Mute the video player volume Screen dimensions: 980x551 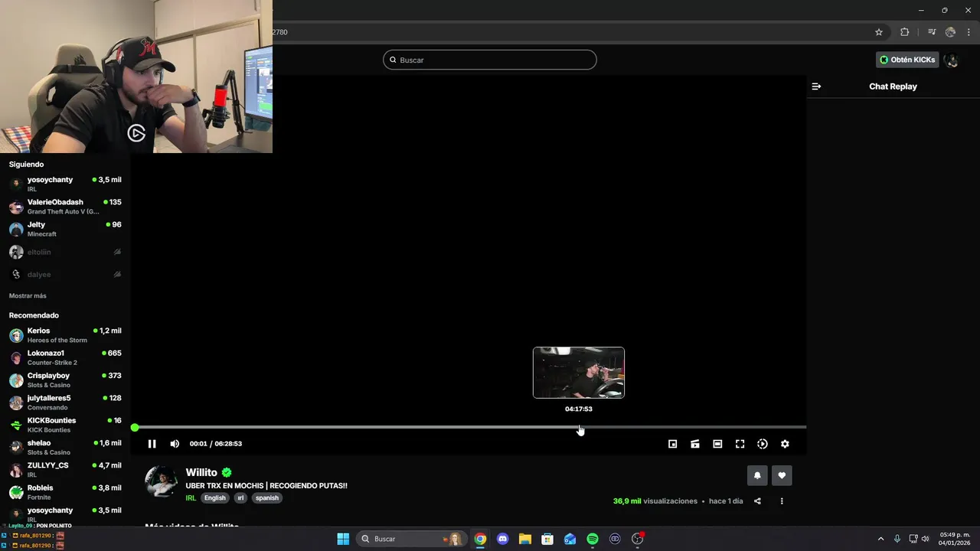coord(175,444)
